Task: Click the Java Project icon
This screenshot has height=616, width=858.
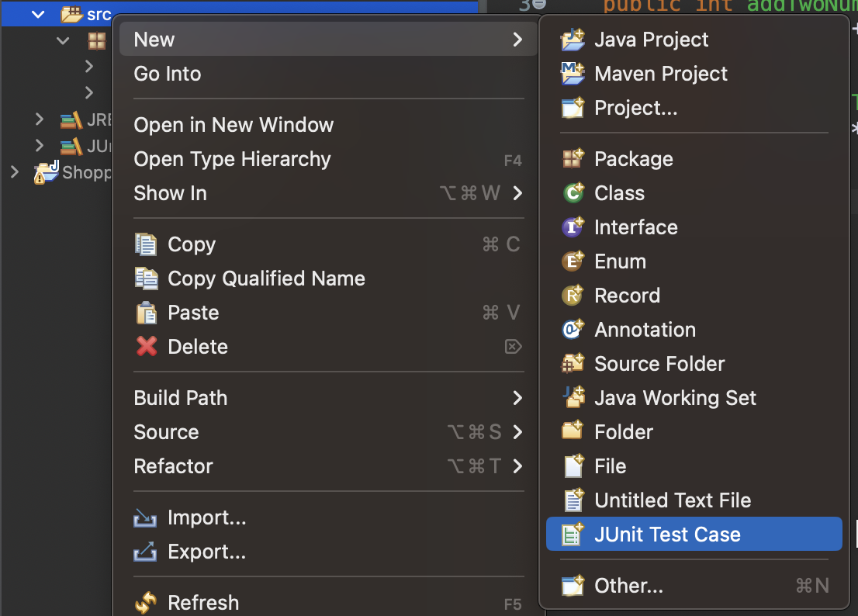Action: pyautogui.click(x=573, y=40)
